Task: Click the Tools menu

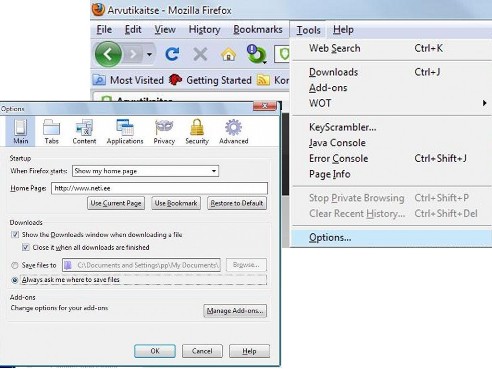Action: pyautogui.click(x=308, y=30)
